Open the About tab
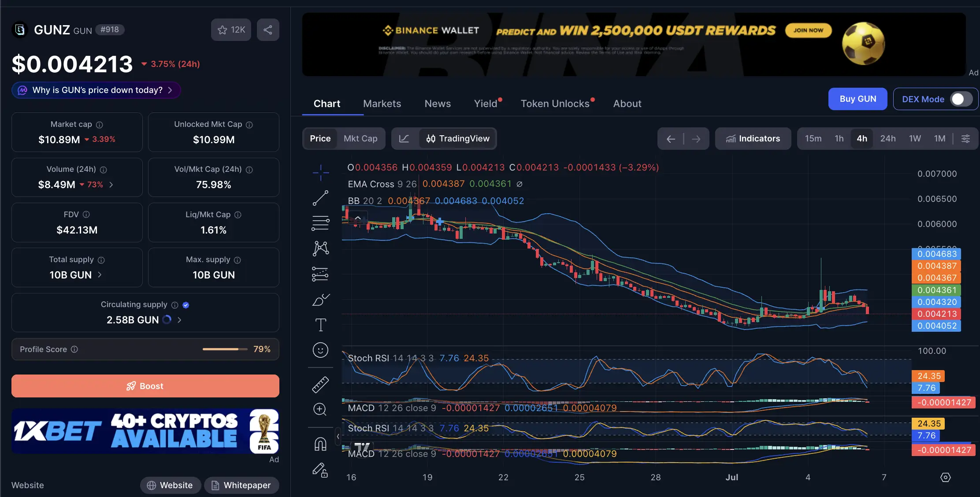 pos(627,104)
